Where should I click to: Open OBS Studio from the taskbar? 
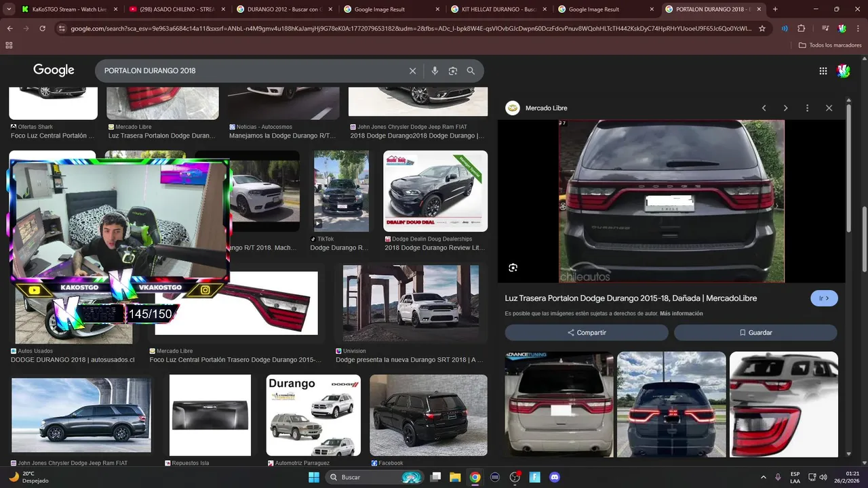[x=515, y=477]
